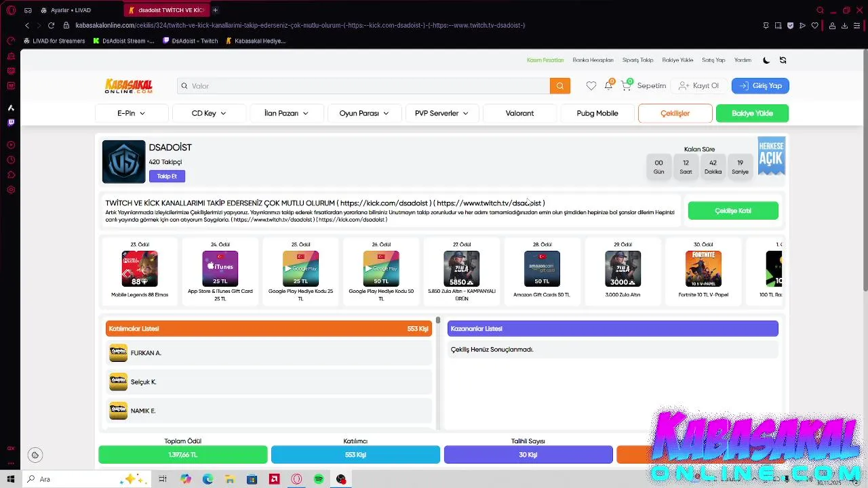Open the DsAdoist - Twitch bookmark
This screenshot has width=868, height=488.
click(191, 41)
